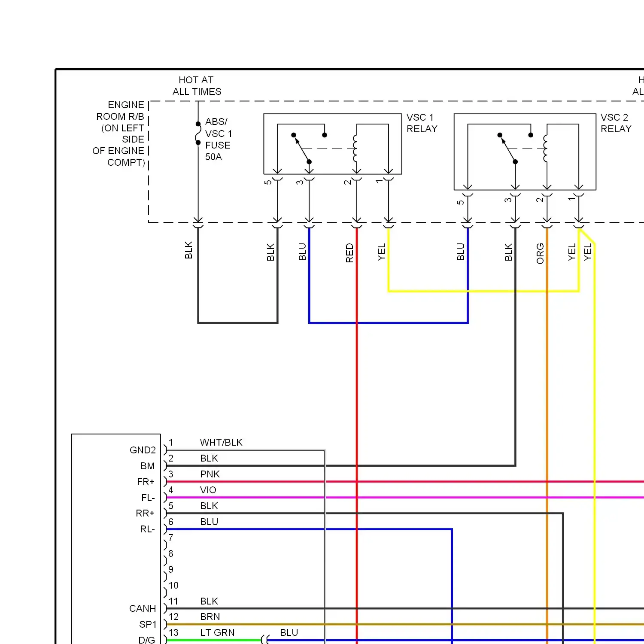Click the BLU wire label at connector pin 6
The width and height of the screenshot is (644, 644).
209,522
